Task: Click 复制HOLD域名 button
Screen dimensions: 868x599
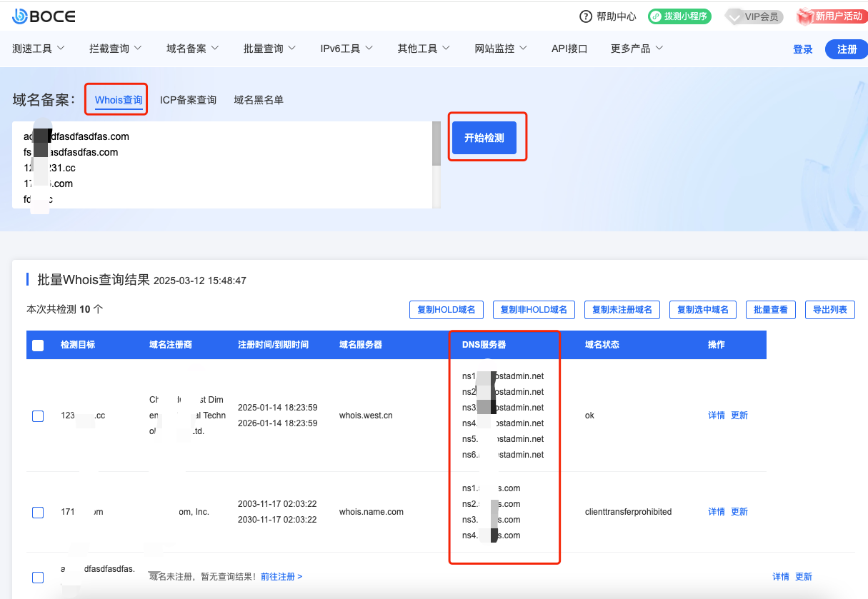Action: click(x=447, y=310)
